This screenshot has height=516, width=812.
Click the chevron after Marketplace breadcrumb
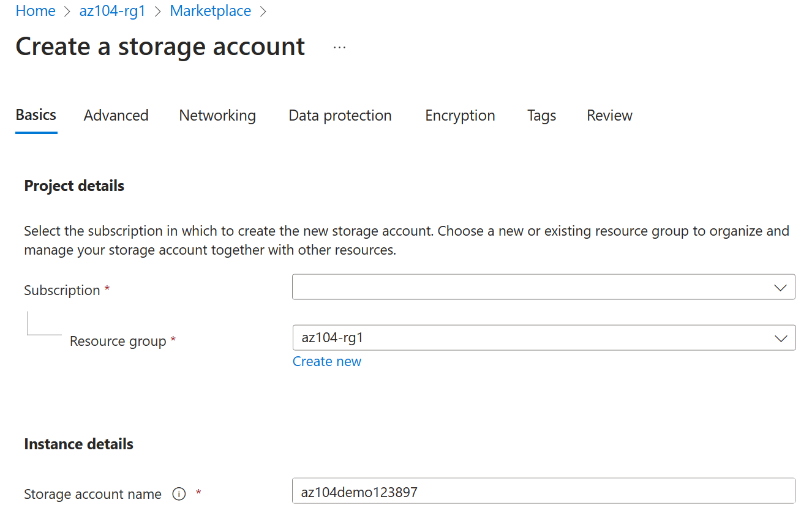(x=263, y=11)
